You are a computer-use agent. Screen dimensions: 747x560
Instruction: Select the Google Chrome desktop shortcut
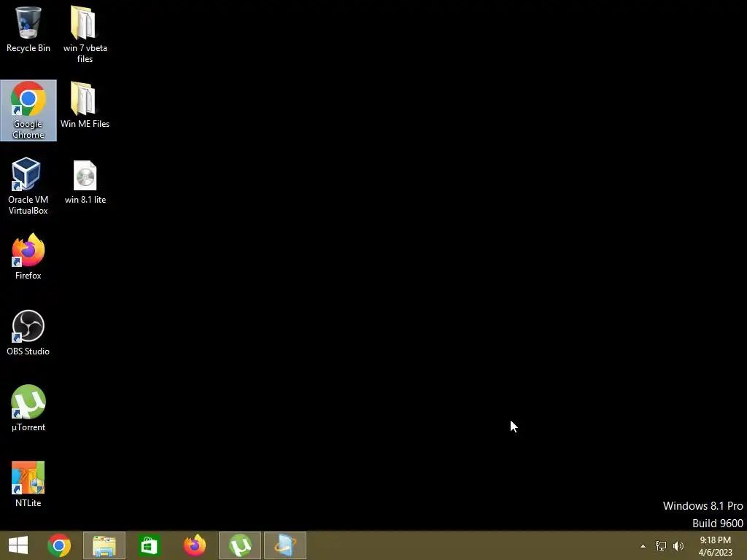click(28, 111)
